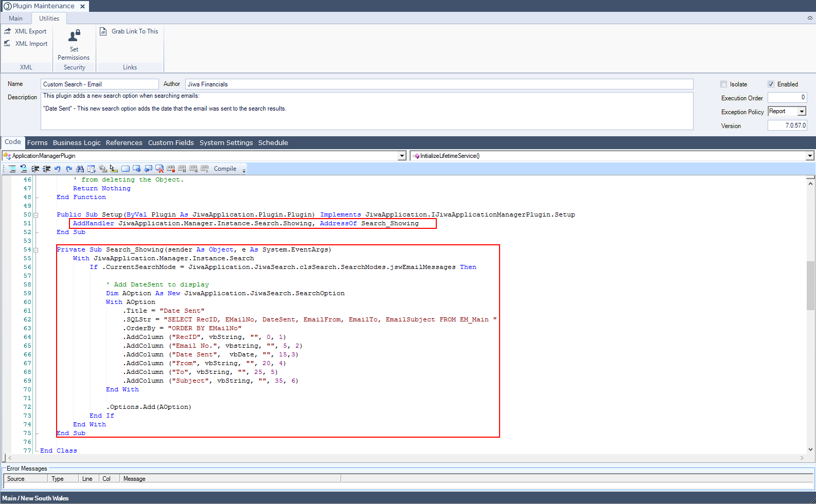Viewport: 816px width, 504px height.
Task: Click the Undo arrow in code toolbar
Action: coord(58,169)
